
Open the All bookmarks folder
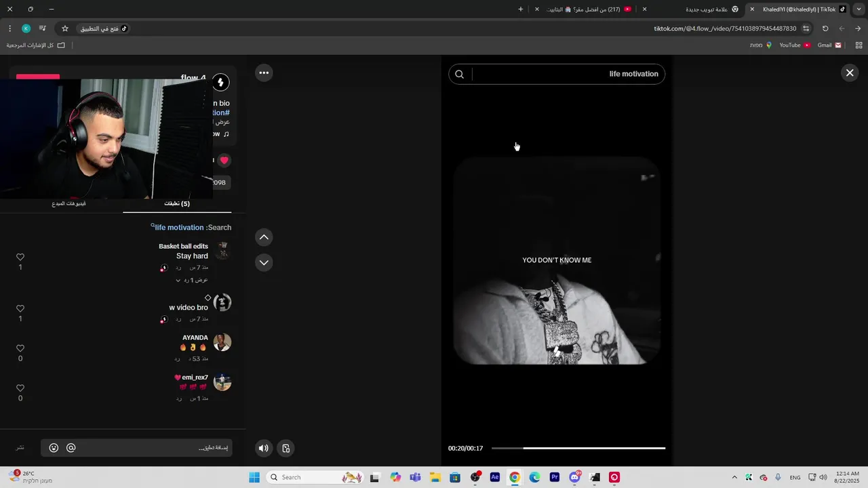[36, 45]
